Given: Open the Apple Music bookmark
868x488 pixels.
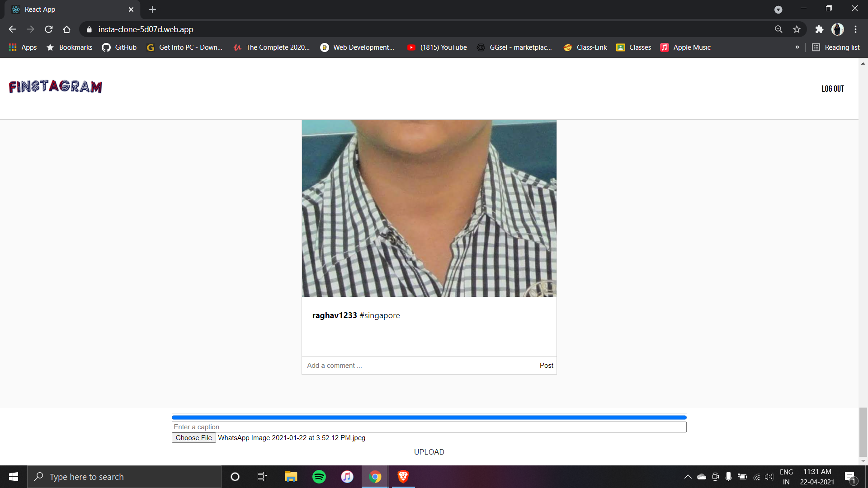Looking at the screenshot, I should (685, 47).
